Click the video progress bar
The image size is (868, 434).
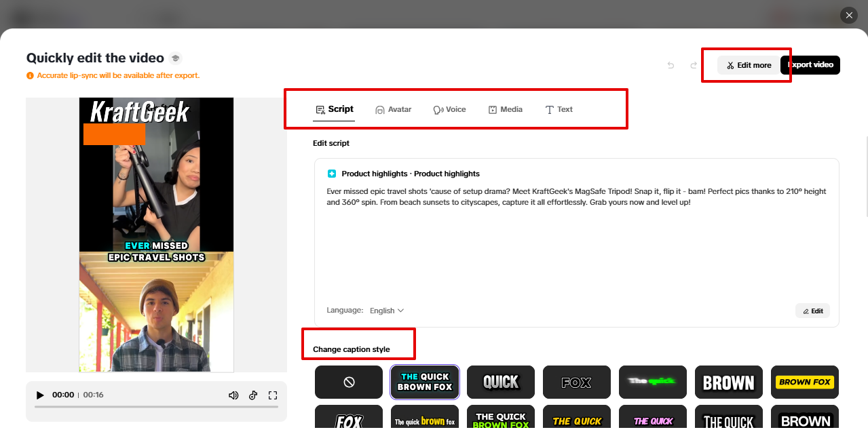156,407
